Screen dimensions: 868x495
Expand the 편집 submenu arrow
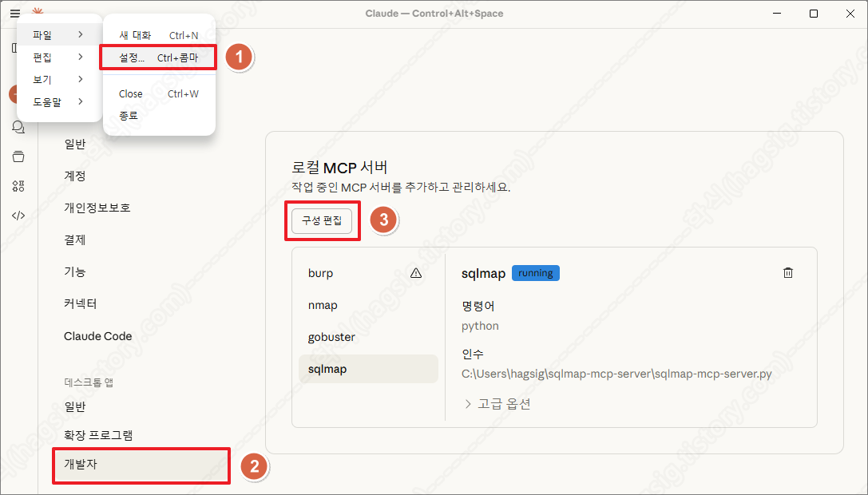pyautogui.click(x=81, y=57)
